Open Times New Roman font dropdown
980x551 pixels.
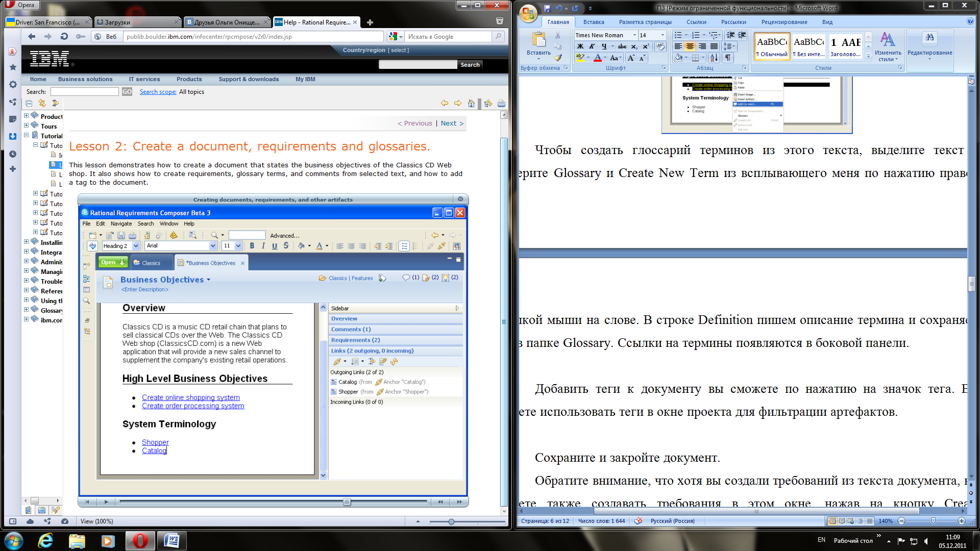(634, 35)
